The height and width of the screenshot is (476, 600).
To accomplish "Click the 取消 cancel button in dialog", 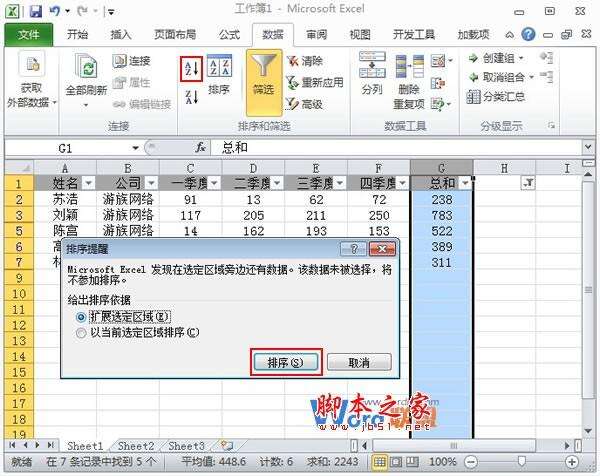I will 359,362.
